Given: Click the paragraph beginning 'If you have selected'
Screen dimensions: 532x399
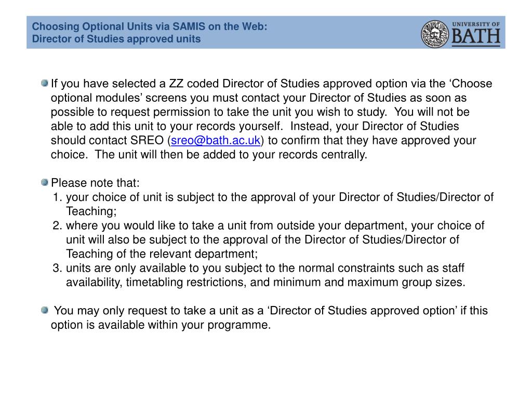Looking at the screenshot, I should point(271,119).
